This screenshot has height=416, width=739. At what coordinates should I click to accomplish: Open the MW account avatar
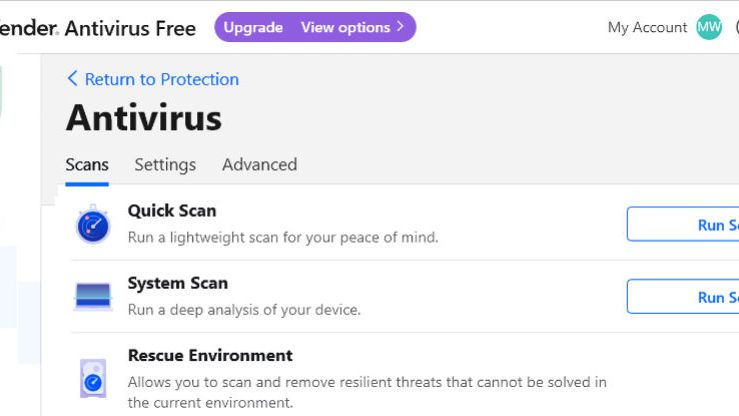point(709,28)
